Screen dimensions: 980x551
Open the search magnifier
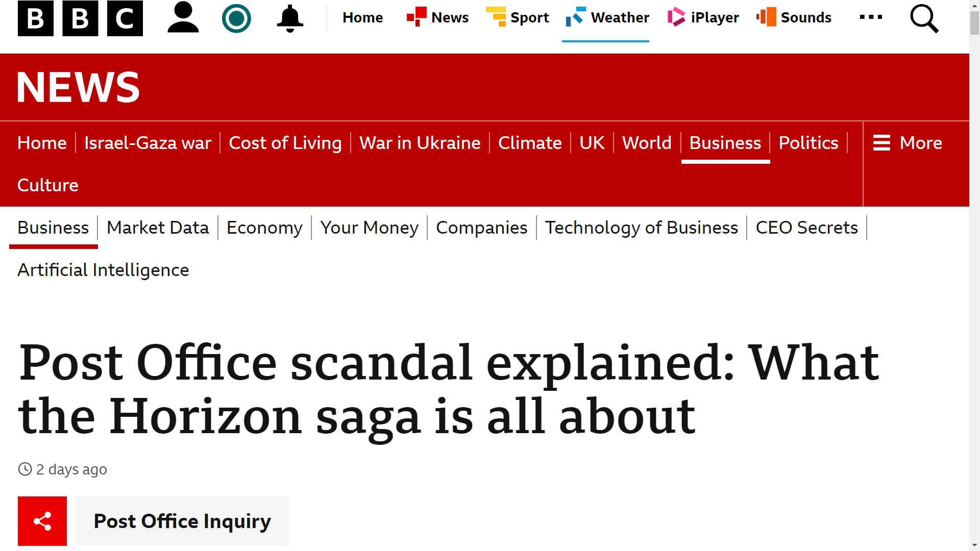924,18
